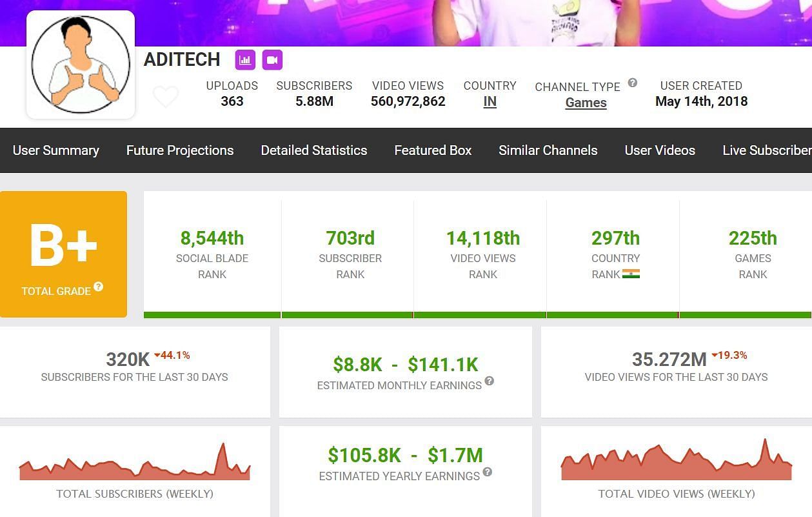The image size is (812, 517).
Task: Click the Games channel type link
Action: [586, 103]
